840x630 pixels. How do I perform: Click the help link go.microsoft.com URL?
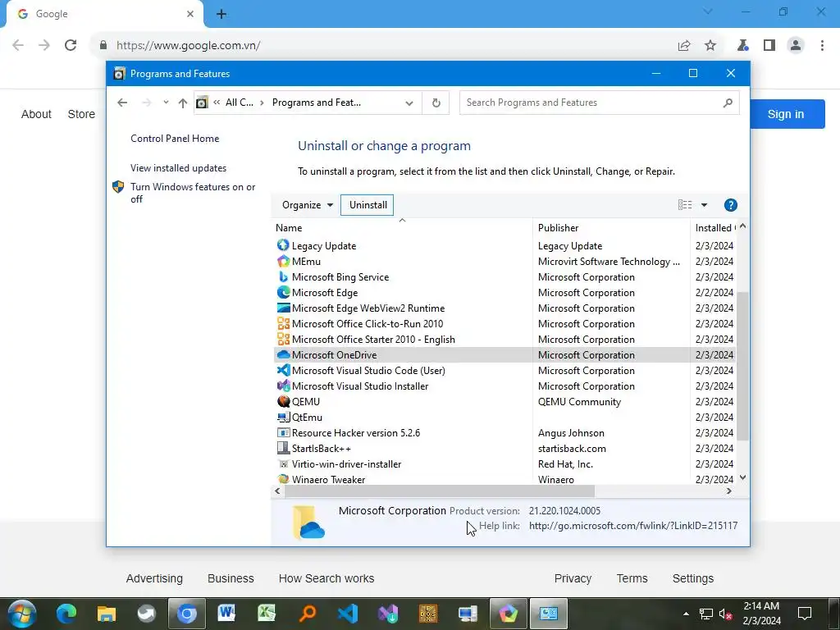632,526
